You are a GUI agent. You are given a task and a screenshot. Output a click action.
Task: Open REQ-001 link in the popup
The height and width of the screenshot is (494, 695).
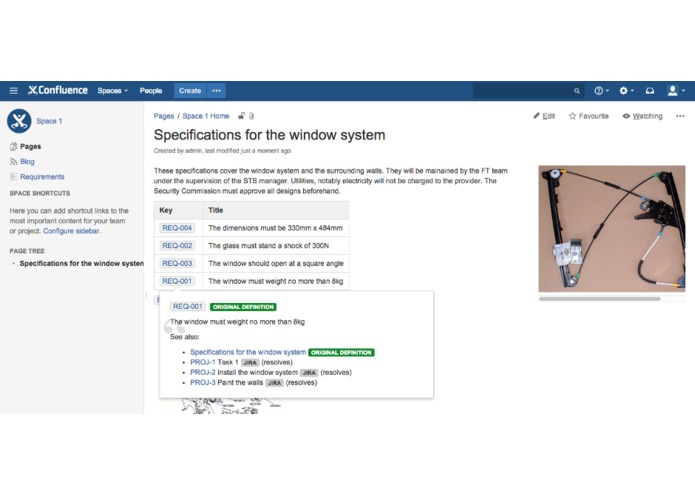coord(187,307)
